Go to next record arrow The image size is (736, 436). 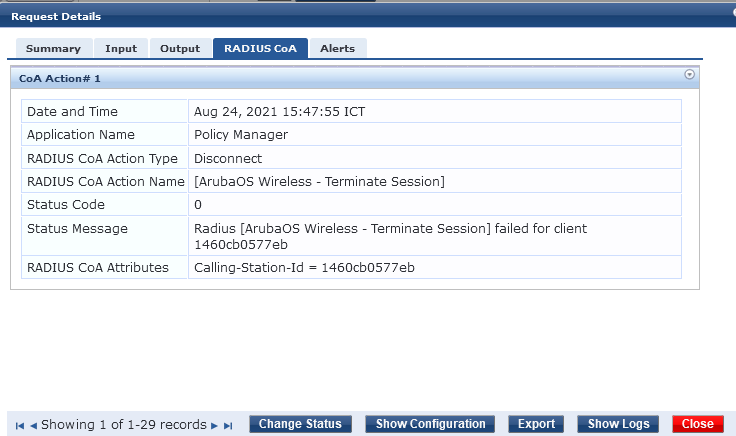(214, 426)
